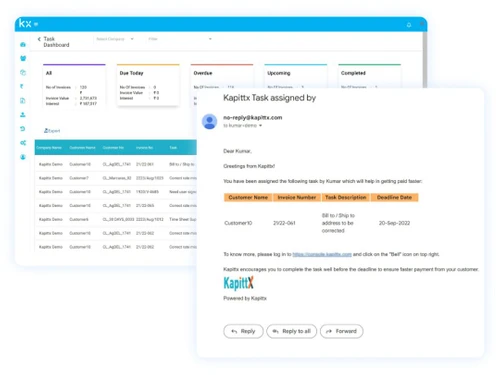Select the Overdue card
500x375 pixels.
click(x=222, y=76)
